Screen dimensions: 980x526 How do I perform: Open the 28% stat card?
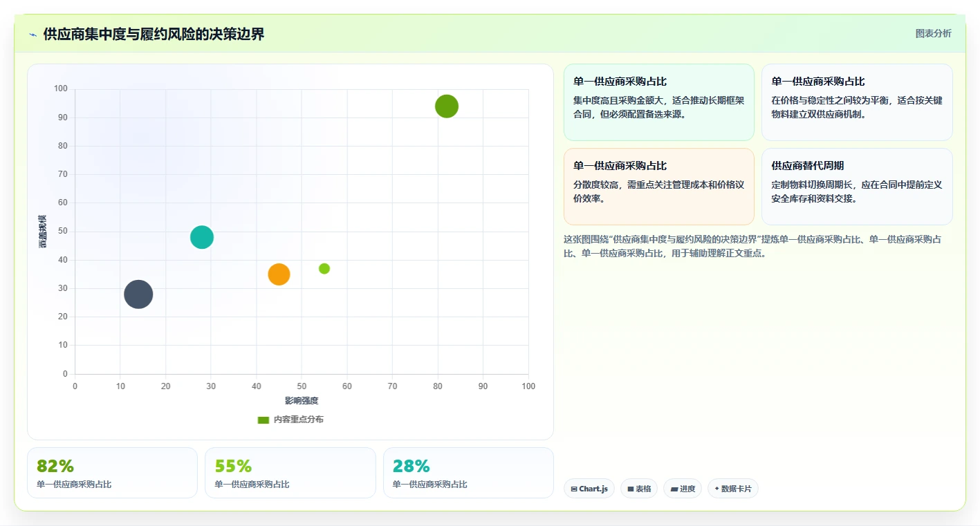[468, 473]
